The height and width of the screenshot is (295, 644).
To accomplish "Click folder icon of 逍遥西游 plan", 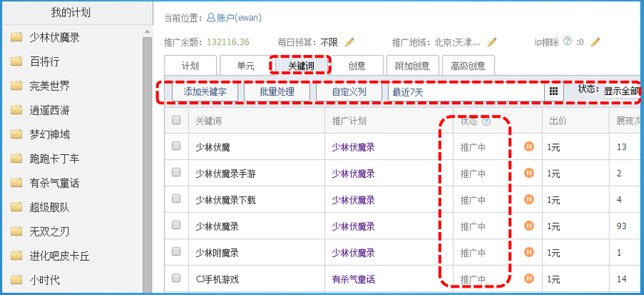I will pyautogui.click(x=16, y=110).
